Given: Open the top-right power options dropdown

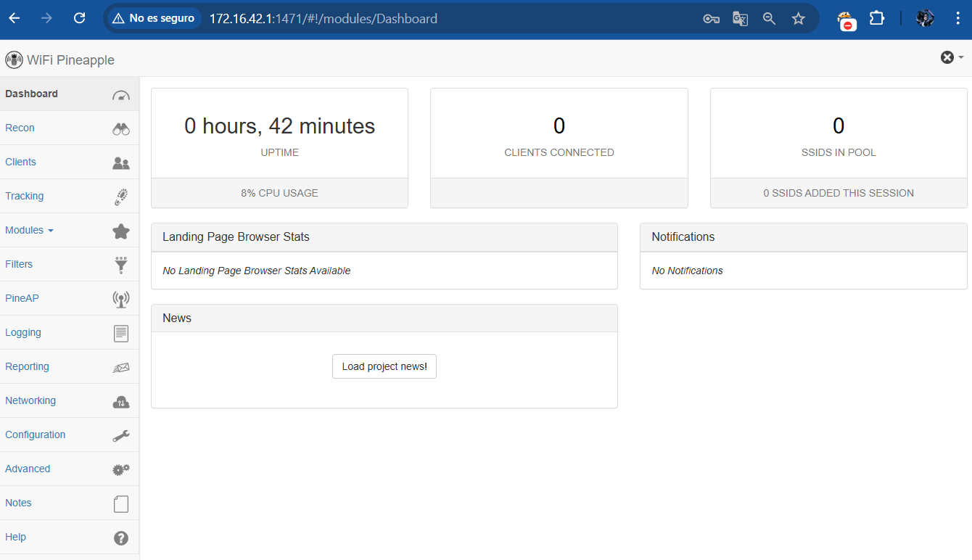Looking at the screenshot, I should [x=952, y=57].
